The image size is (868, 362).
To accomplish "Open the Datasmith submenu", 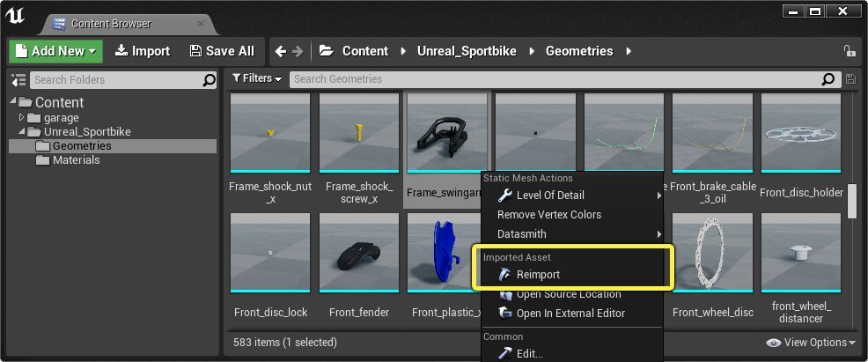I will point(572,234).
